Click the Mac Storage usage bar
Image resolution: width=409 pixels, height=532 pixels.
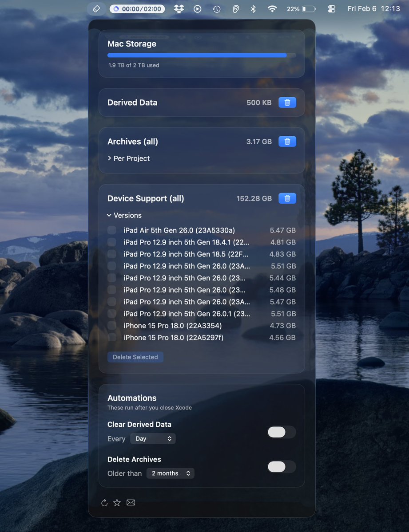click(202, 55)
